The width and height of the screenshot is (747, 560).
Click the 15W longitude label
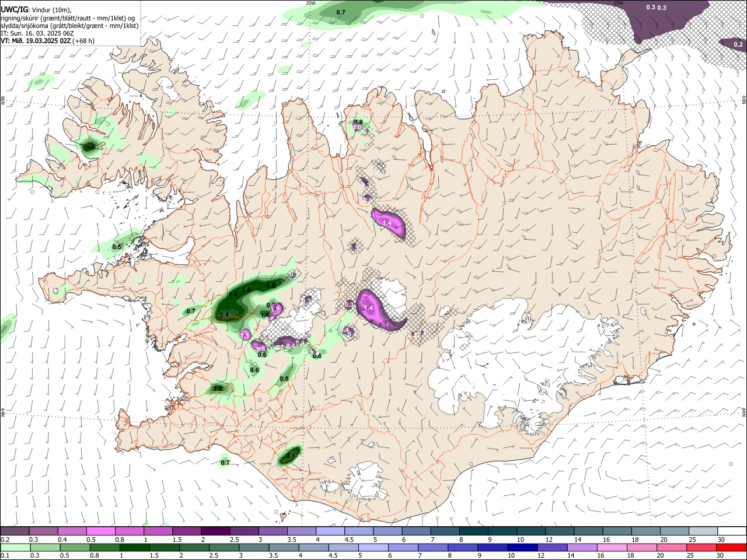(x=618, y=3)
